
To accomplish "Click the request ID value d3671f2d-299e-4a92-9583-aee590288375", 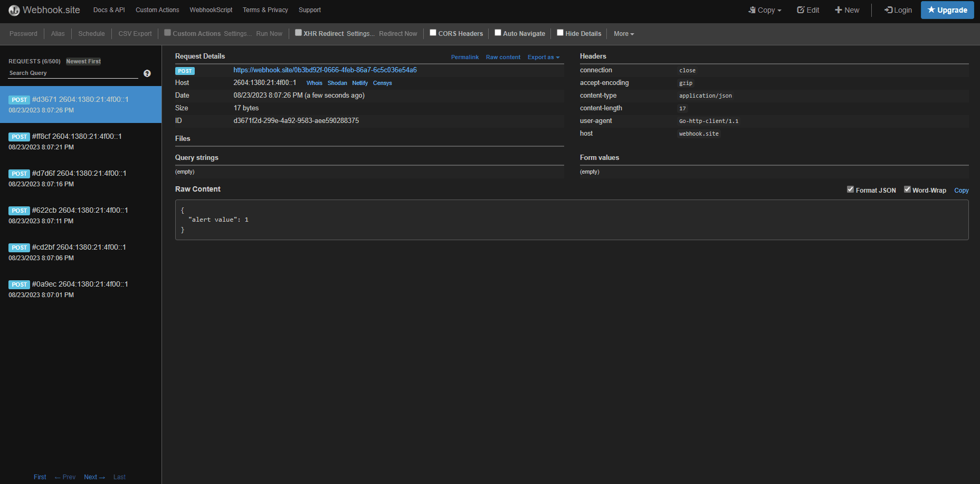I will click(296, 121).
